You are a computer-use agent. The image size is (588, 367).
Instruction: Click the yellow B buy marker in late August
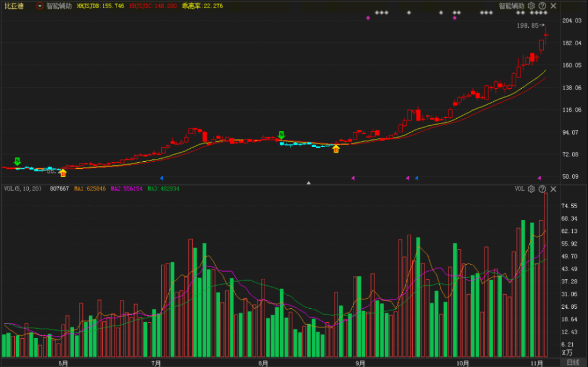pyautogui.click(x=336, y=149)
